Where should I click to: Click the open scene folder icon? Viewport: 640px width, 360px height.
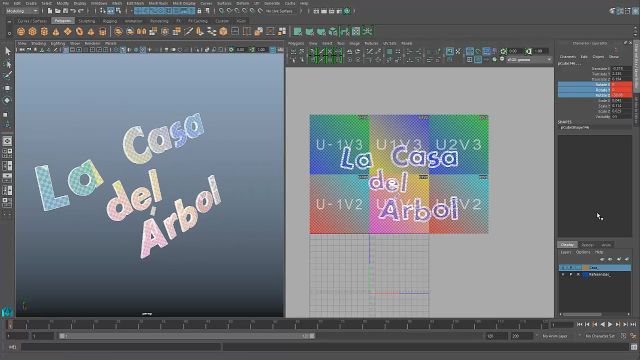click(58, 11)
